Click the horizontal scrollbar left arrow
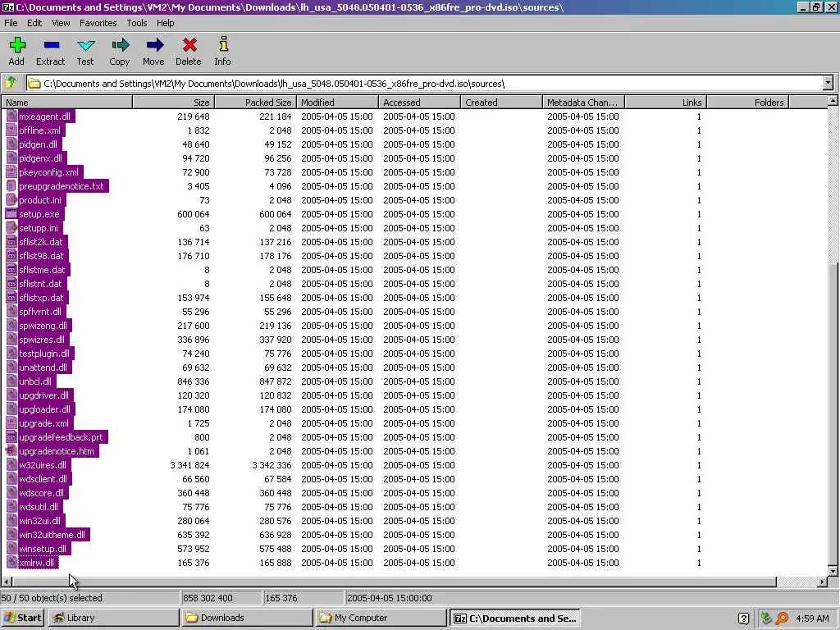The width and height of the screenshot is (840, 630). pyautogui.click(x=7, y=582)
